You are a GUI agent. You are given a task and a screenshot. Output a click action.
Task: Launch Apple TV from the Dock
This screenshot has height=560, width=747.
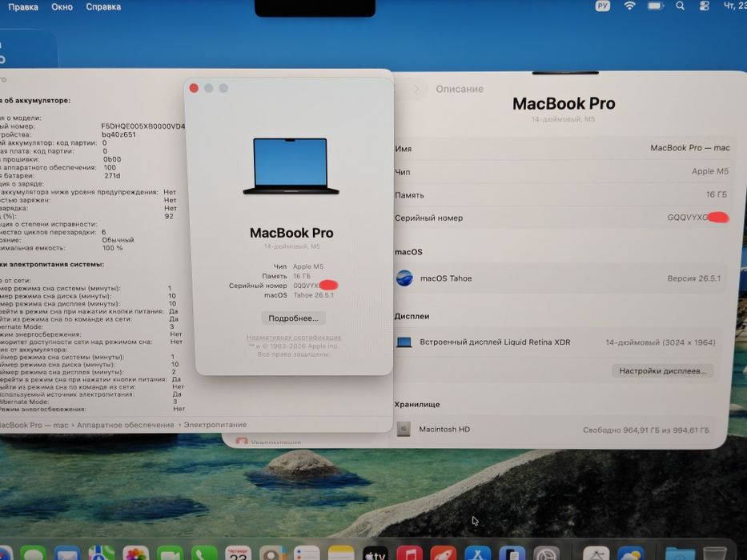coord(376,554)
